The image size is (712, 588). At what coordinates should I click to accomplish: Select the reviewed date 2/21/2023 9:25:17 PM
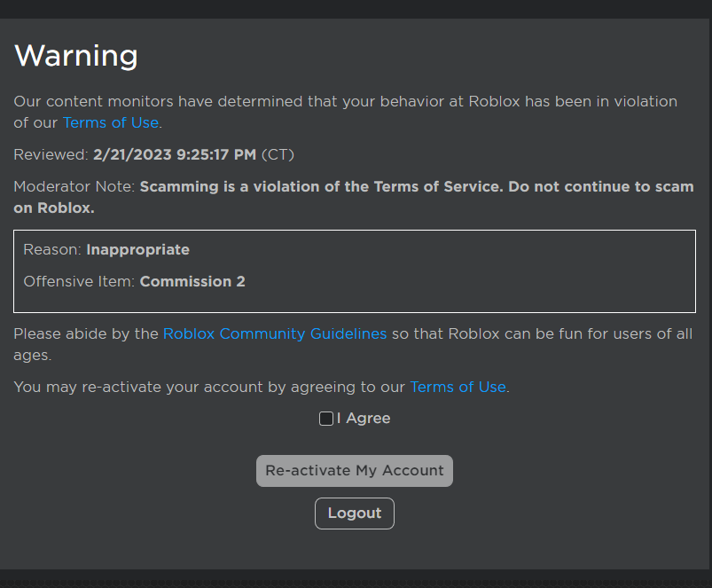[x=175, y=154]
